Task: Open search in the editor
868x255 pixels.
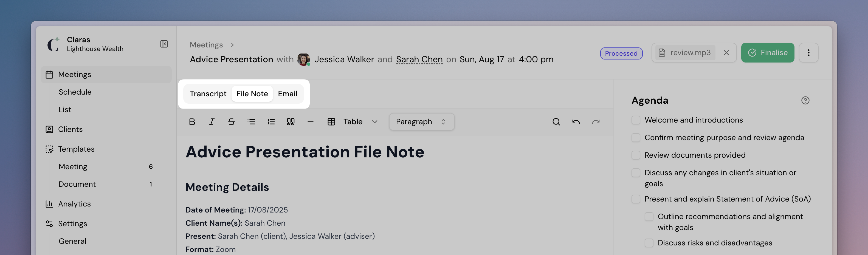Action: [556, 122]
